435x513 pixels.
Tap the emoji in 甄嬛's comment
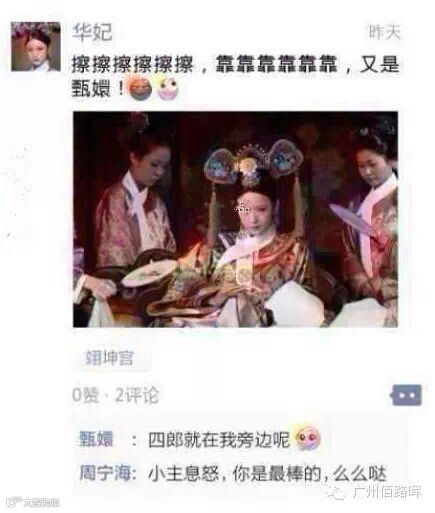(308, 438)
